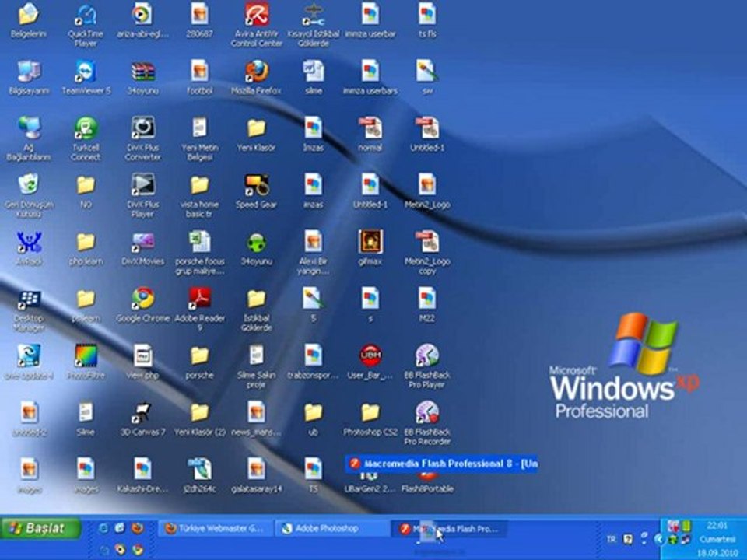Click the Başlat start button
This screenshot has height=560, width=747.
pos(41,529)
